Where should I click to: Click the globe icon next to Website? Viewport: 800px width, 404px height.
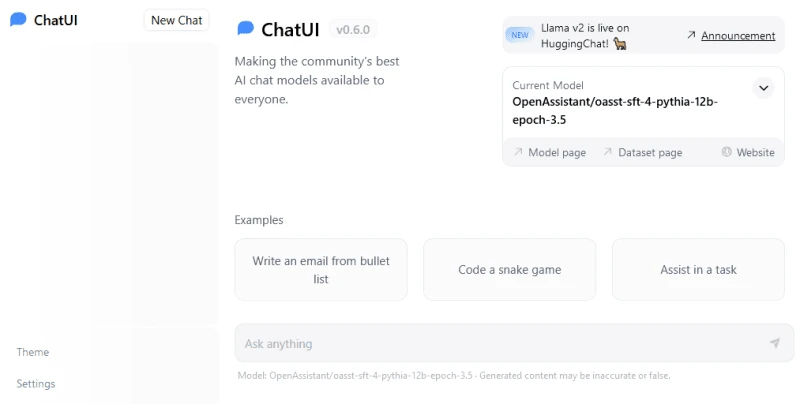pyautogui.click(x=727, y=152)
